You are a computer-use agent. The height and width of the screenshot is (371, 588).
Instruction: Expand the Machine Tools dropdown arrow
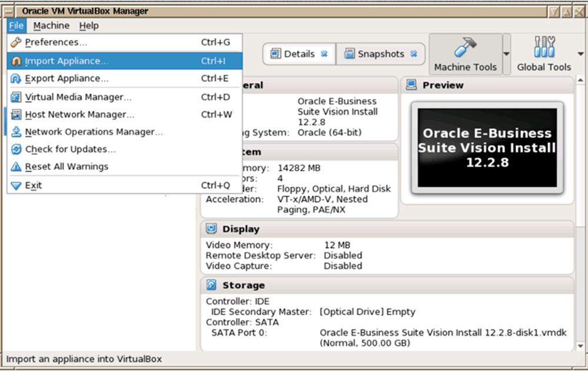coord(507,55)
